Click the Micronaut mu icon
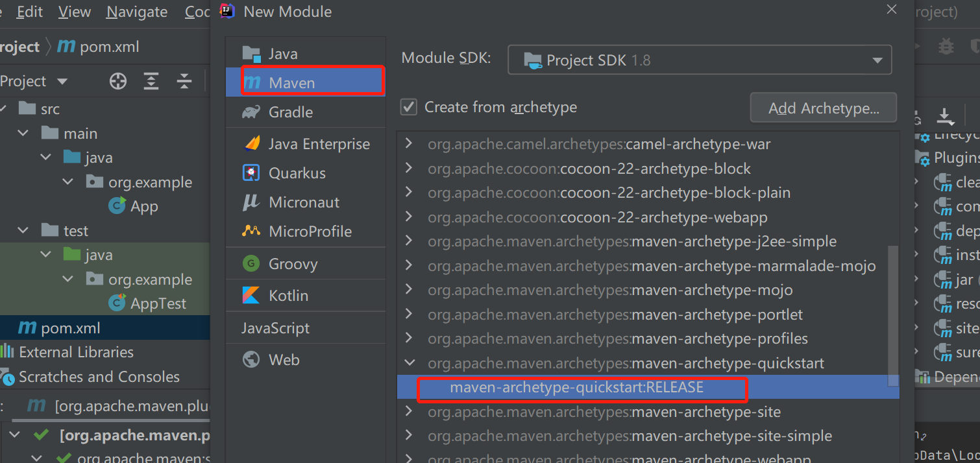 251,202
